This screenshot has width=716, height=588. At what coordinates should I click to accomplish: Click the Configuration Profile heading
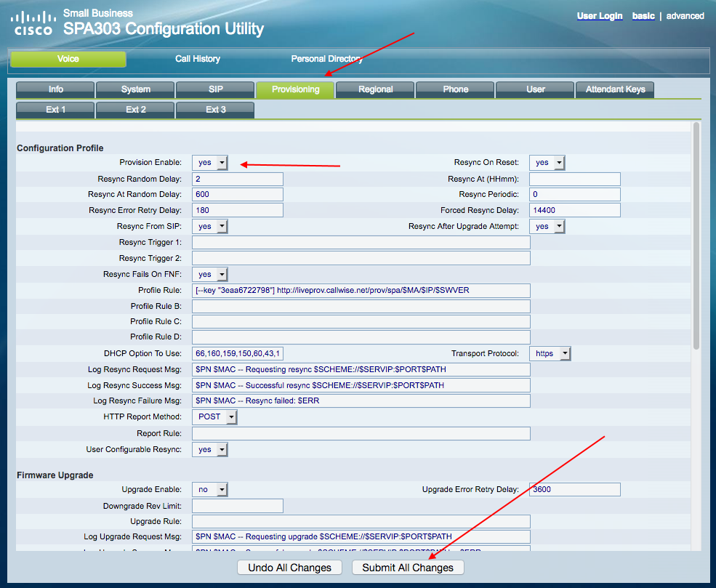tap(60, 148)
